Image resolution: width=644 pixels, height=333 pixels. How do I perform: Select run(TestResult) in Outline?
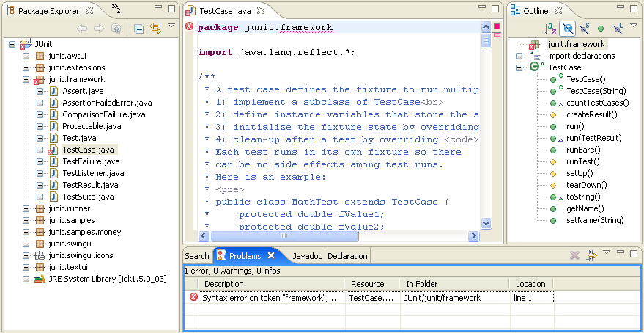[594, 138]
